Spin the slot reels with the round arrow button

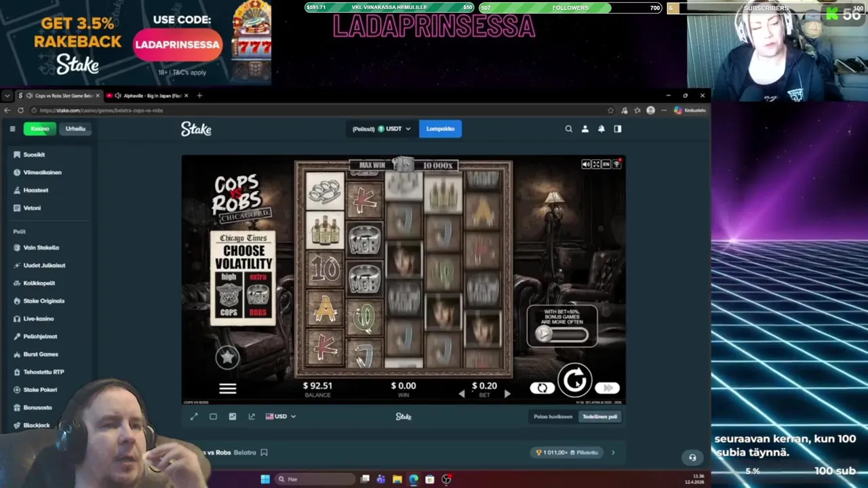pos(575,380)
